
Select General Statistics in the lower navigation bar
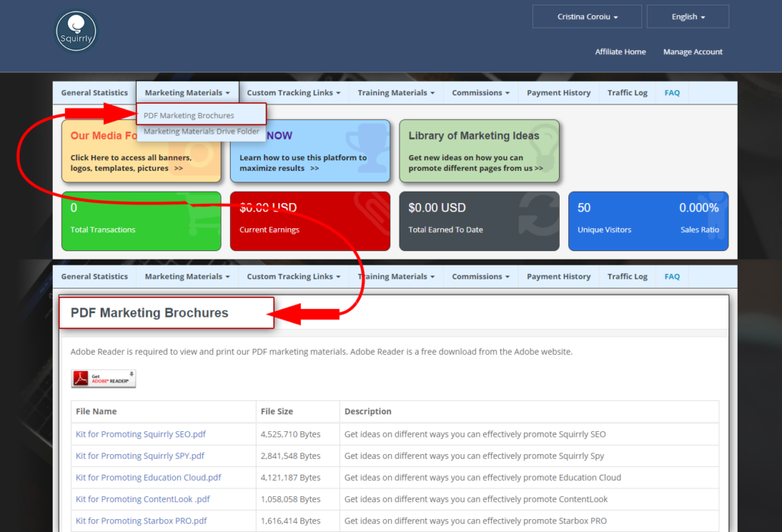pyautogui.click(x=94, y=276)
